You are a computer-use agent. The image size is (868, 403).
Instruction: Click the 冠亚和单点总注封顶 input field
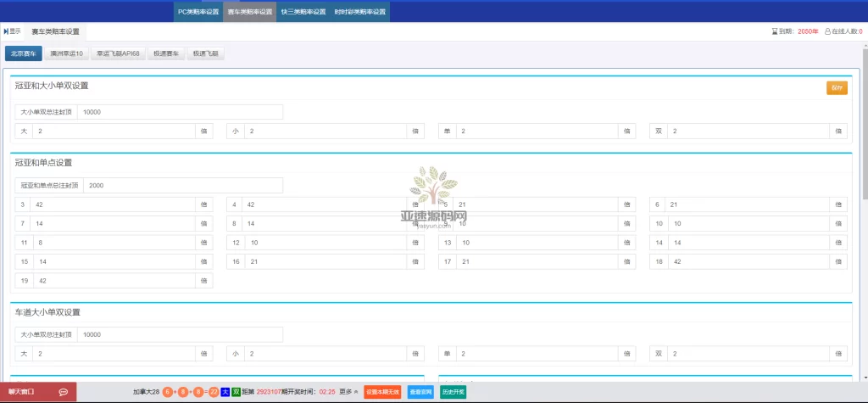182,185
